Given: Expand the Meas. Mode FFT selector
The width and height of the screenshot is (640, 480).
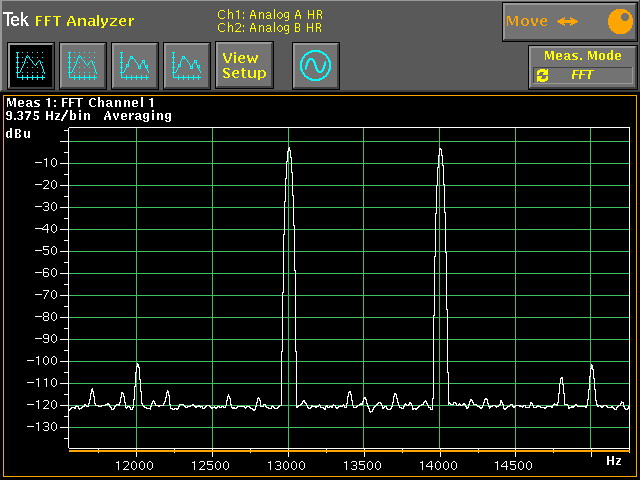Looking at the screenshot, I should click(x=583, y=75).
